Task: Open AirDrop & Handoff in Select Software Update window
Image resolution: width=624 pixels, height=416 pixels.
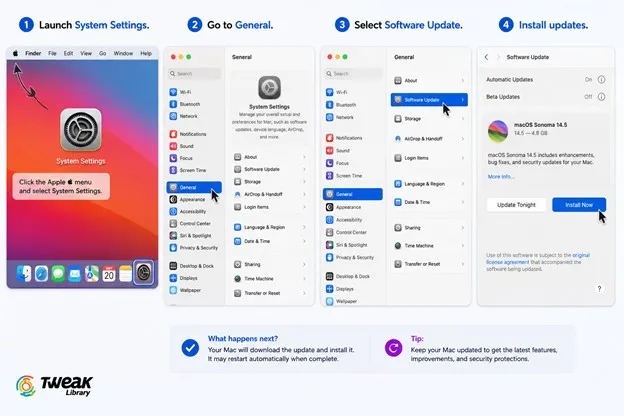Action: [429, 139]
